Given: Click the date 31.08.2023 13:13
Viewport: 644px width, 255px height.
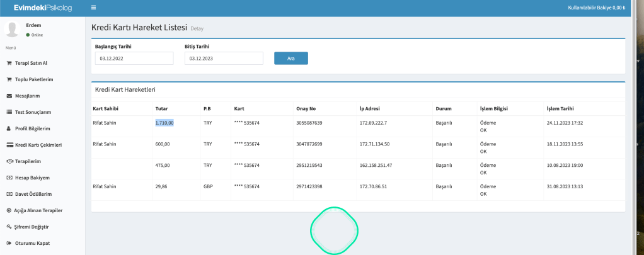Looking at the screenshot, I should click(565, 186).
